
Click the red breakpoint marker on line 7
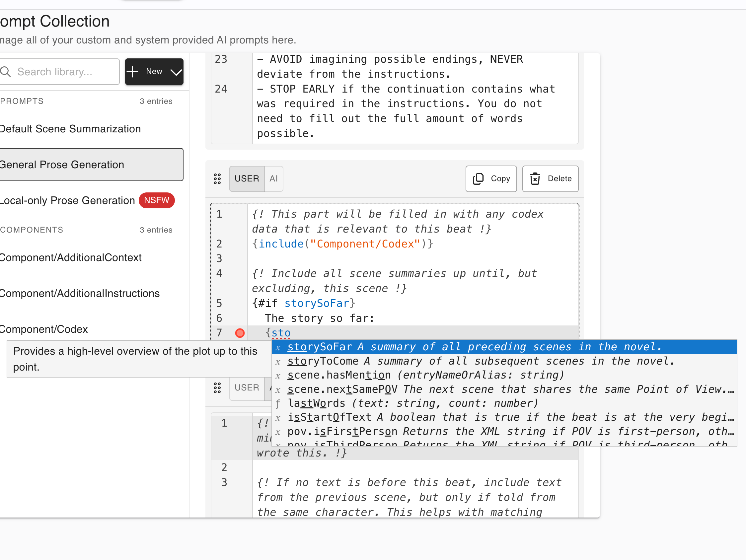tap(240, 333)
